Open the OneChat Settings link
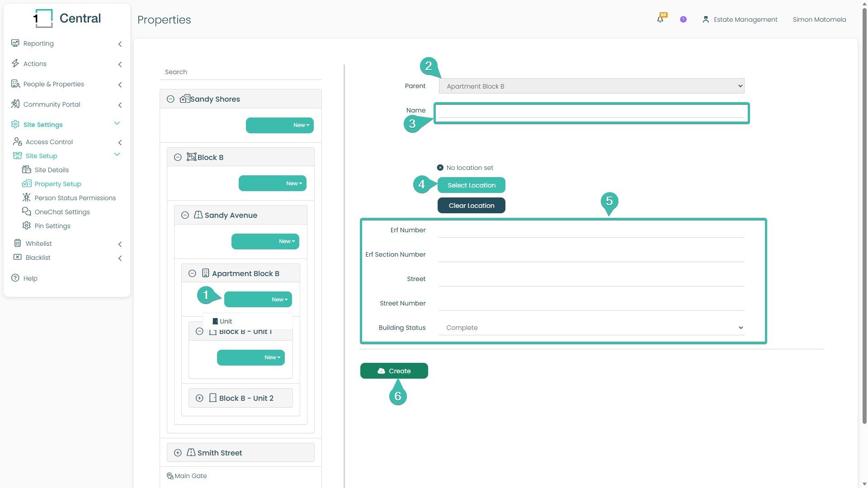 pyautogui.click(x=62, y=212)
